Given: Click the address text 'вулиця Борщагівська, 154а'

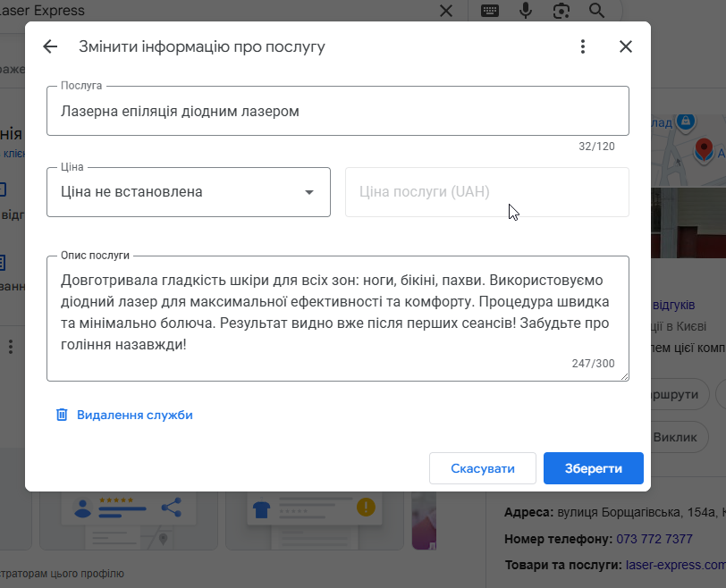Looking at the screenshot, I should click(x=636, y=513).
